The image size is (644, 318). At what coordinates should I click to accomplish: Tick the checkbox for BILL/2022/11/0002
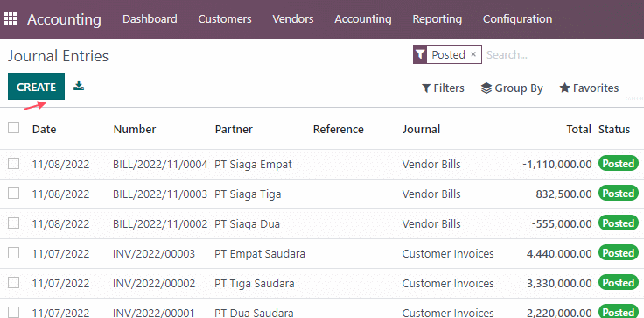click(13, 223)
